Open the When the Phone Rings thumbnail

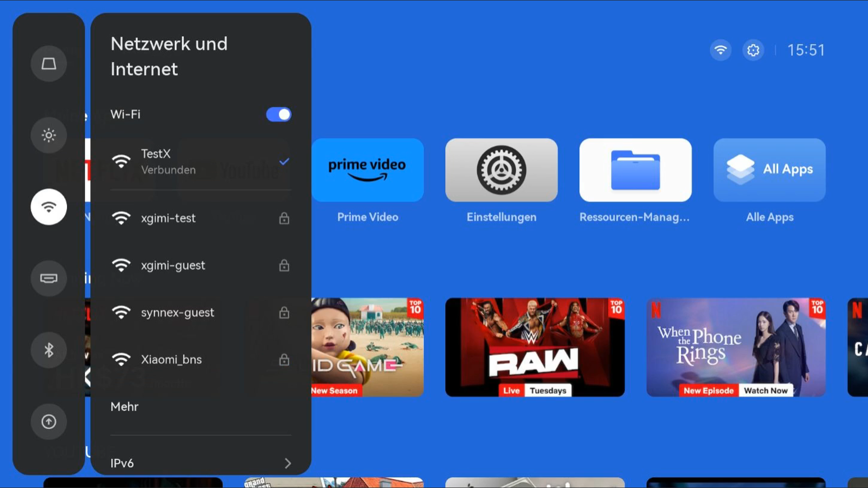tap(736, 347)
